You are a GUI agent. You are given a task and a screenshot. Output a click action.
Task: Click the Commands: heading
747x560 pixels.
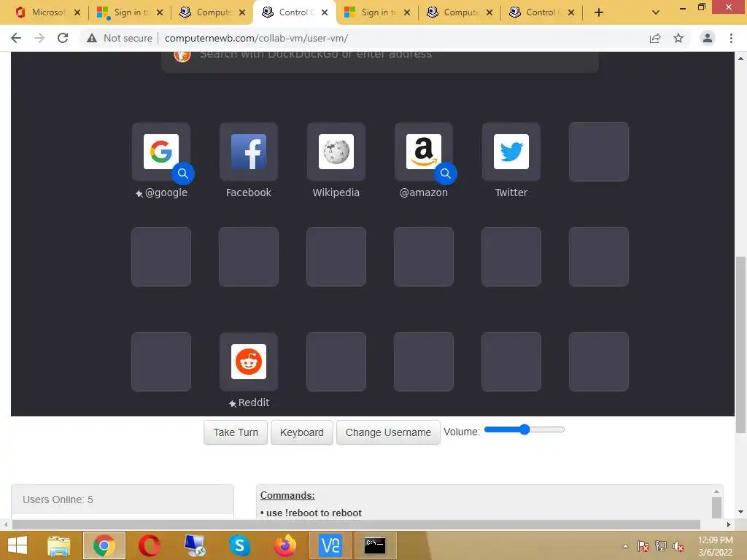click(x=287, y=495)
